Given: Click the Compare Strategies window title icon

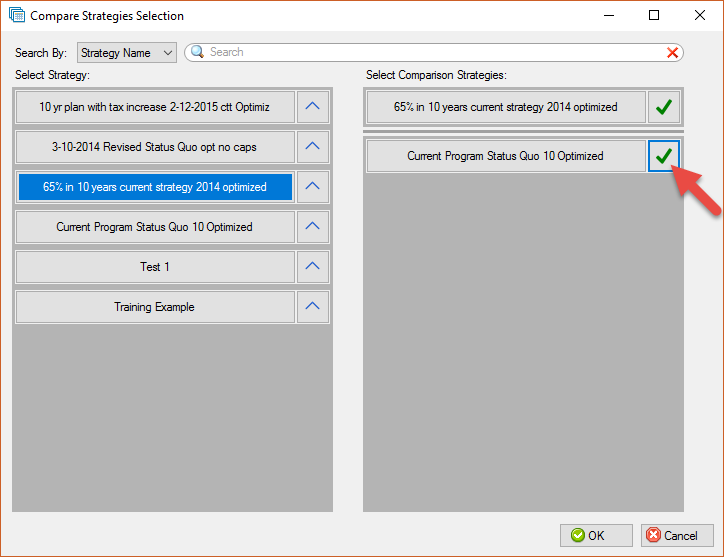Looking at the screenshot, I should click(17, 15).
